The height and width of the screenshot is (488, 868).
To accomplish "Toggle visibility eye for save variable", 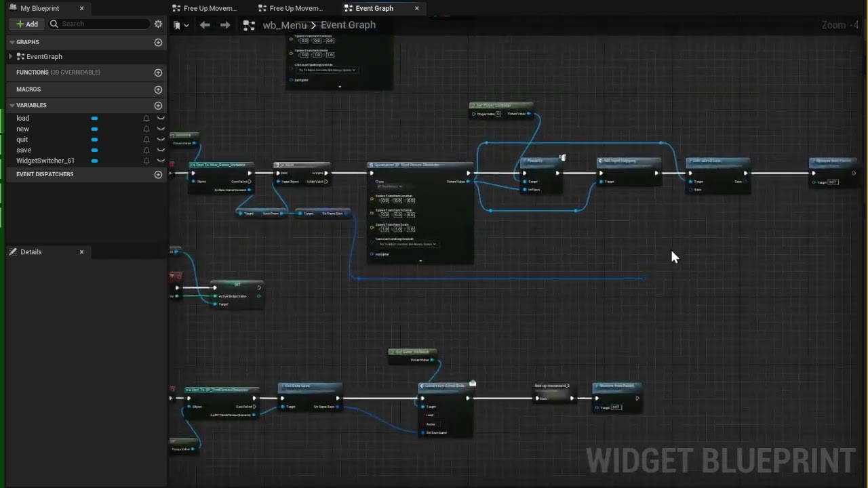I will tap(161, 150).
